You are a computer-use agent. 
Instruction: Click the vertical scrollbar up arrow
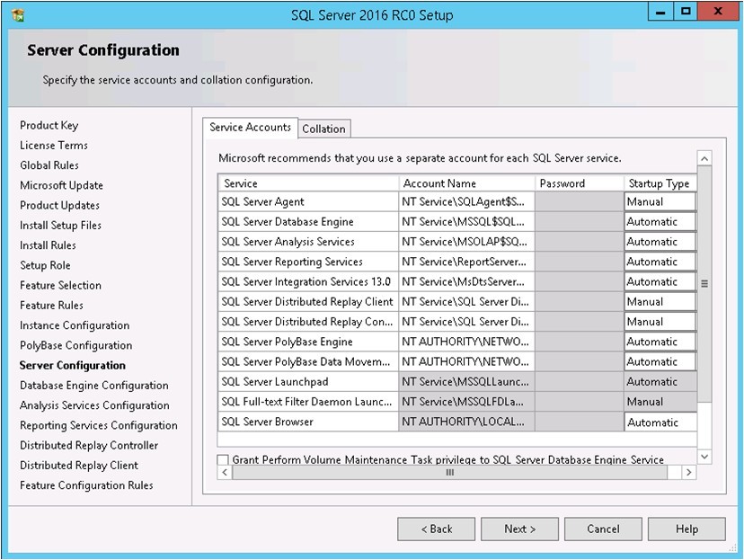[704, 158]
